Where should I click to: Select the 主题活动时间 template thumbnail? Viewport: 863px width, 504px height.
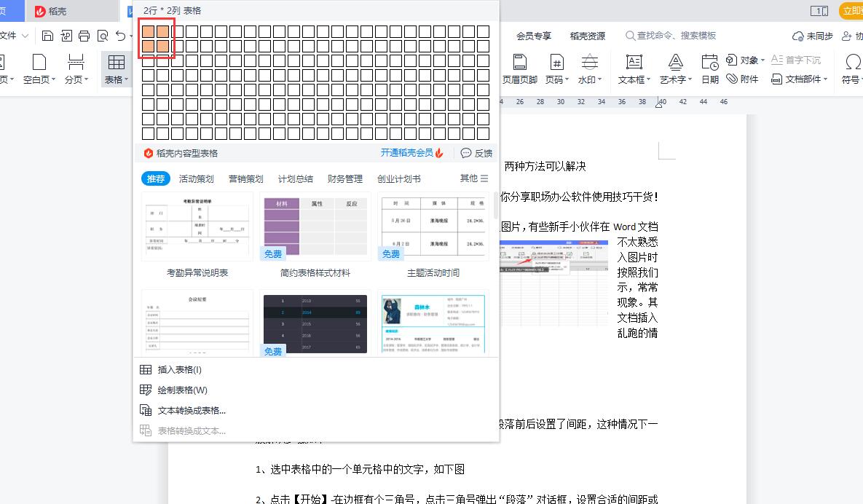(x=433, y=227)
